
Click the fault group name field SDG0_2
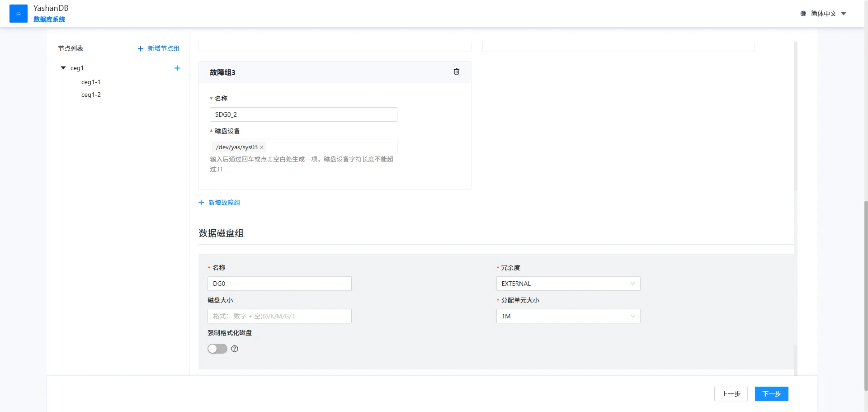[303, 114]
